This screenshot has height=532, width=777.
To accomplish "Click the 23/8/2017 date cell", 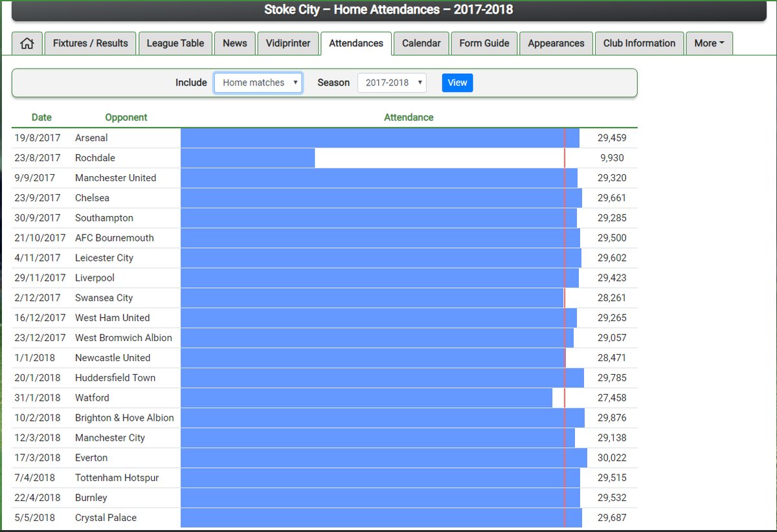I will point(38,158).
